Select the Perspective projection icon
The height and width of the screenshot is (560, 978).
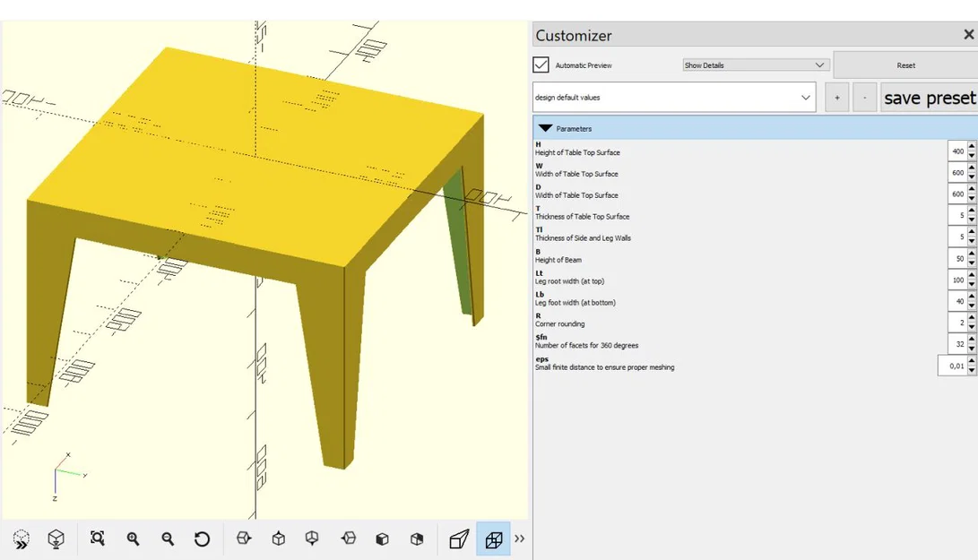pos(459,538)
